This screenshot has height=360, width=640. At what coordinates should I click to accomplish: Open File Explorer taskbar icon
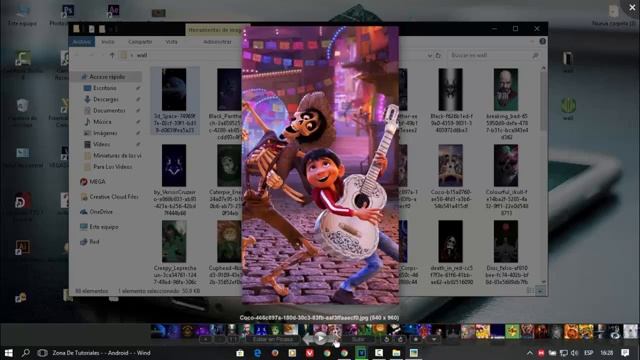(396, 353)
